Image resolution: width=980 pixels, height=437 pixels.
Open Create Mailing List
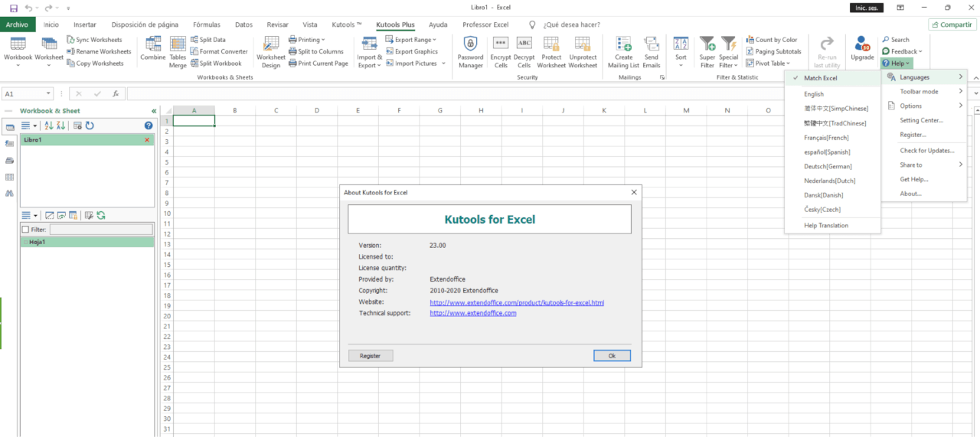click(624, 51)
